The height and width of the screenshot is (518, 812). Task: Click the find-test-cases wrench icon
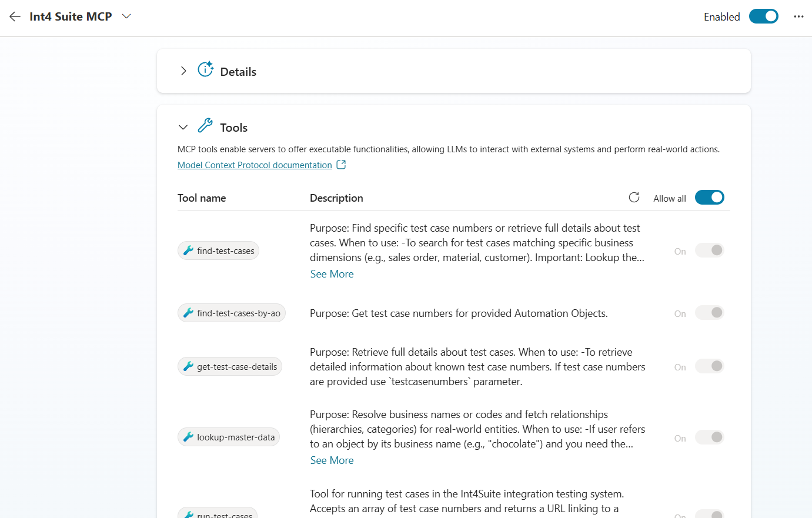click(x=188, y=250)
